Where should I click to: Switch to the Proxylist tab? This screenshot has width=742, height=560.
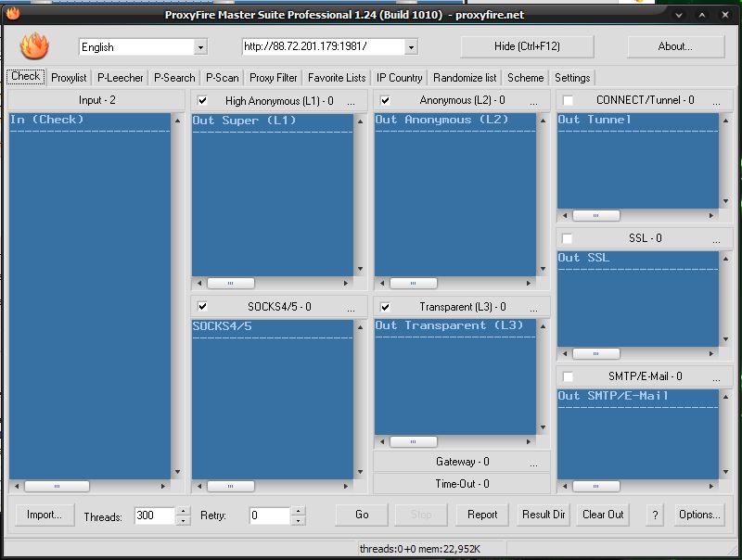tap(69, 78)
